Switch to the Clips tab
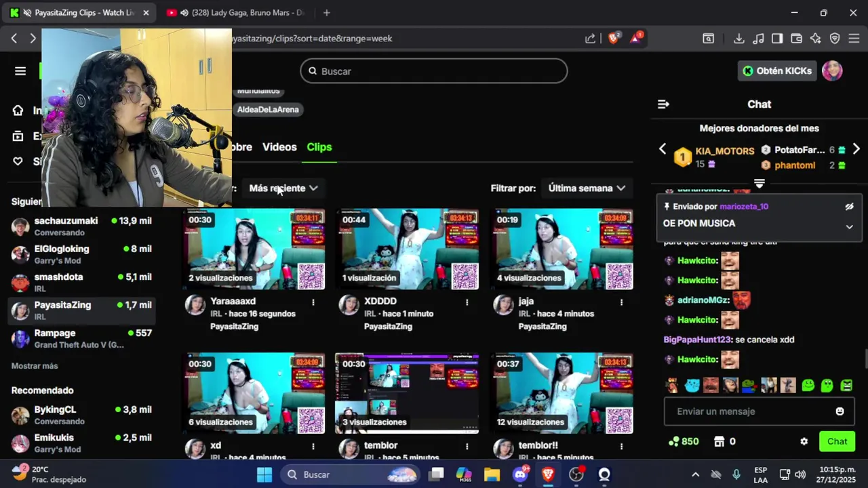 point(319,147)
